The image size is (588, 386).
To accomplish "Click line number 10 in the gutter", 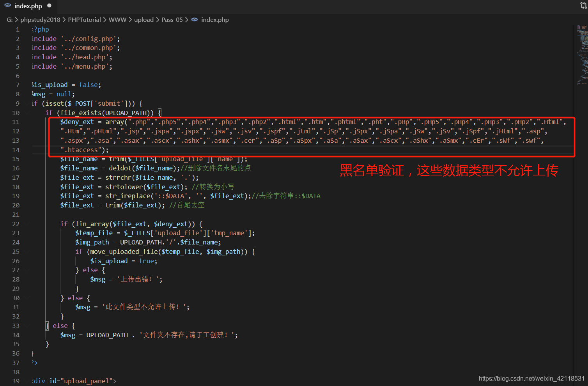I will pos(16,113).
